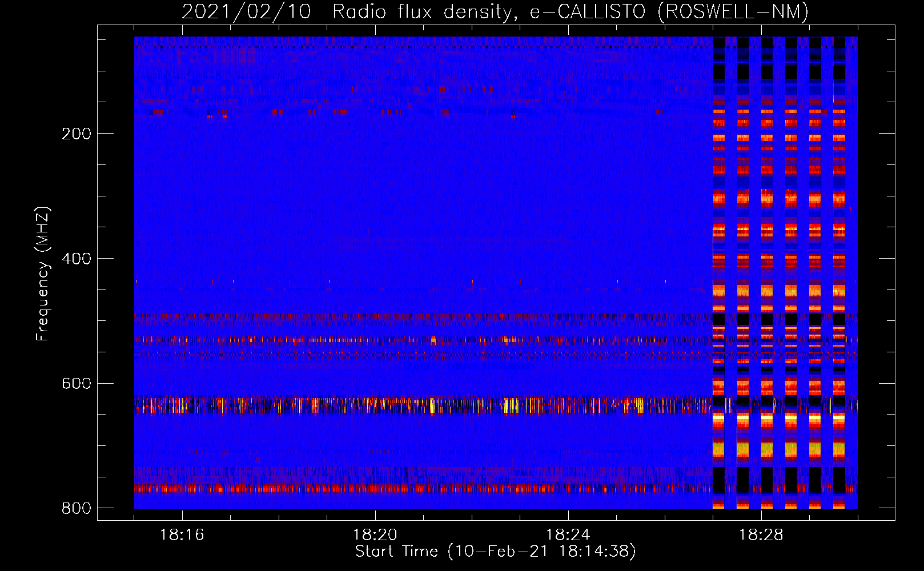Select the 800 frequency tick label

pyautogui.click(x=77, y=508)
